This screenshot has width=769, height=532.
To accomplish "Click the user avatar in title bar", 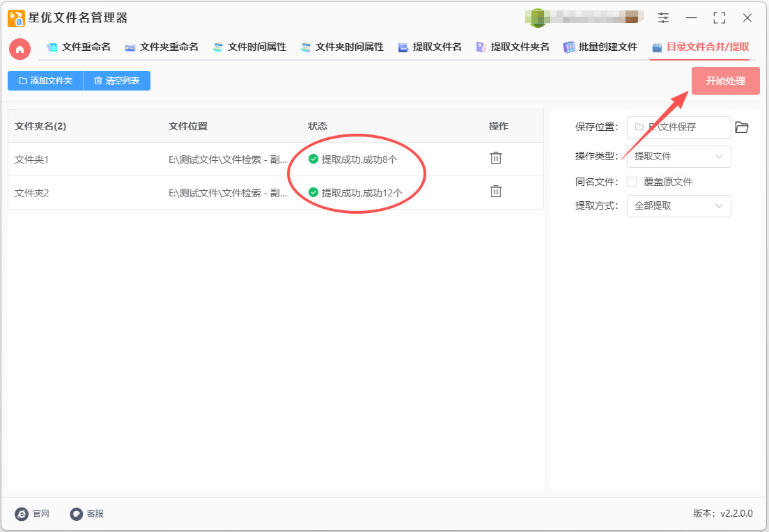I will tap(538, 18).
